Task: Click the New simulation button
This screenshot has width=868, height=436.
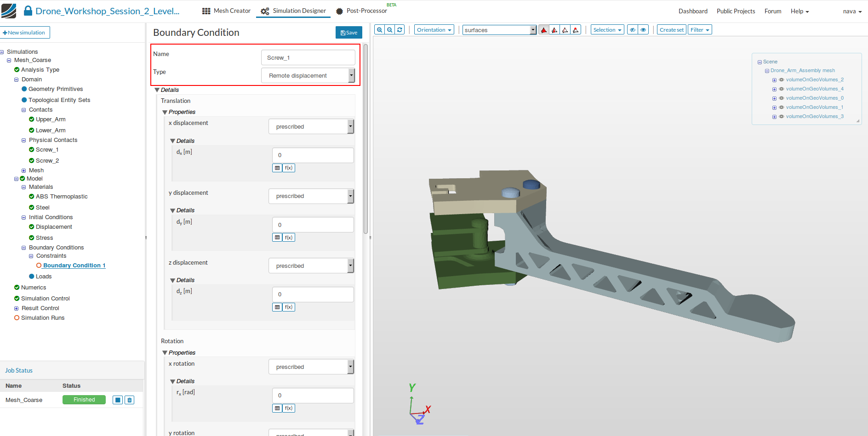Action: click(x=25, y=33)
